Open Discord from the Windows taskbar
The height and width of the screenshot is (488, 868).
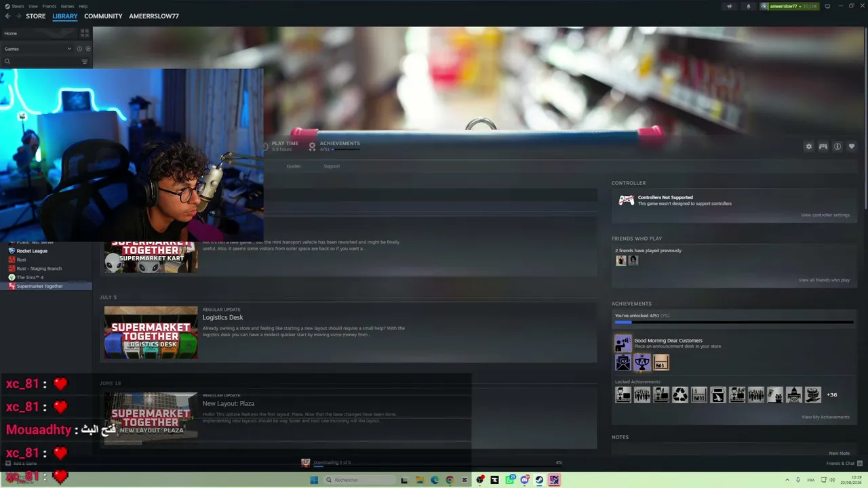click(x=524, y=480)
